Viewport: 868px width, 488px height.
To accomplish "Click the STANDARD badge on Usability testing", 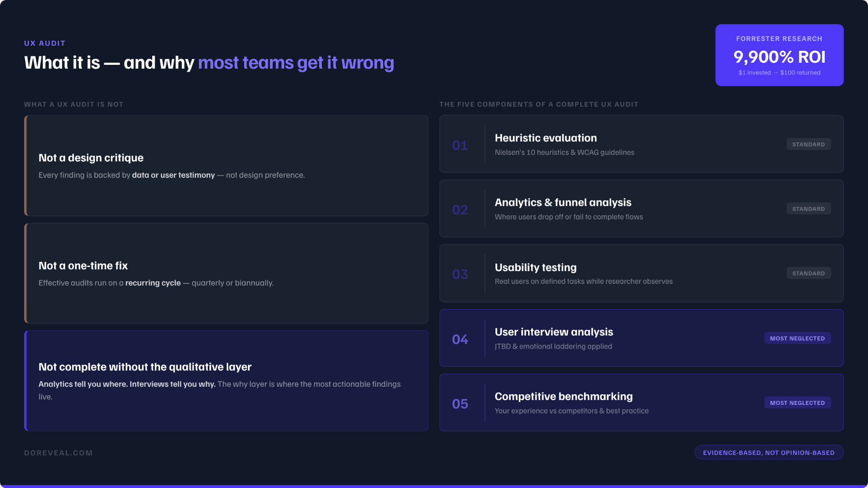I will [809, 273].
